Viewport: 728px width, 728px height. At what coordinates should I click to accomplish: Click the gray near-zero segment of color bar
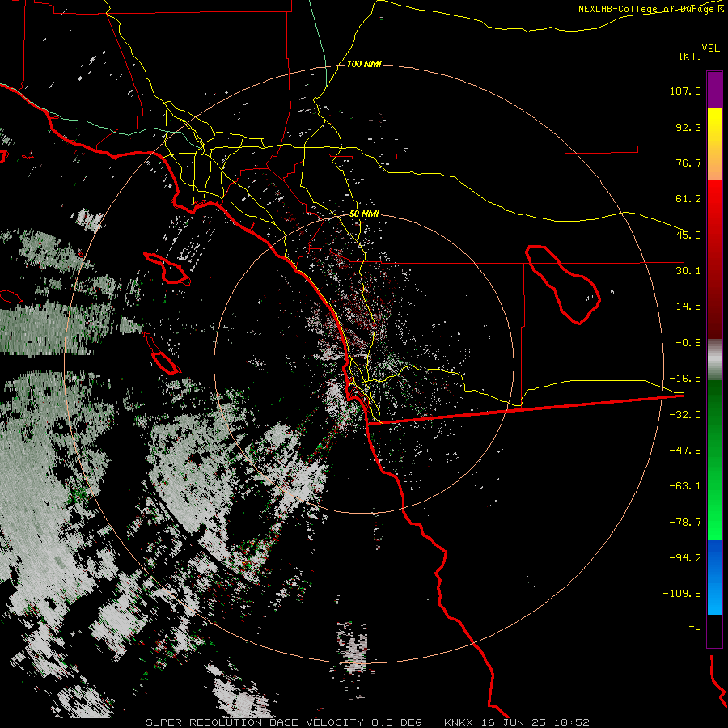pyautogui.click(x=714, y=360)
